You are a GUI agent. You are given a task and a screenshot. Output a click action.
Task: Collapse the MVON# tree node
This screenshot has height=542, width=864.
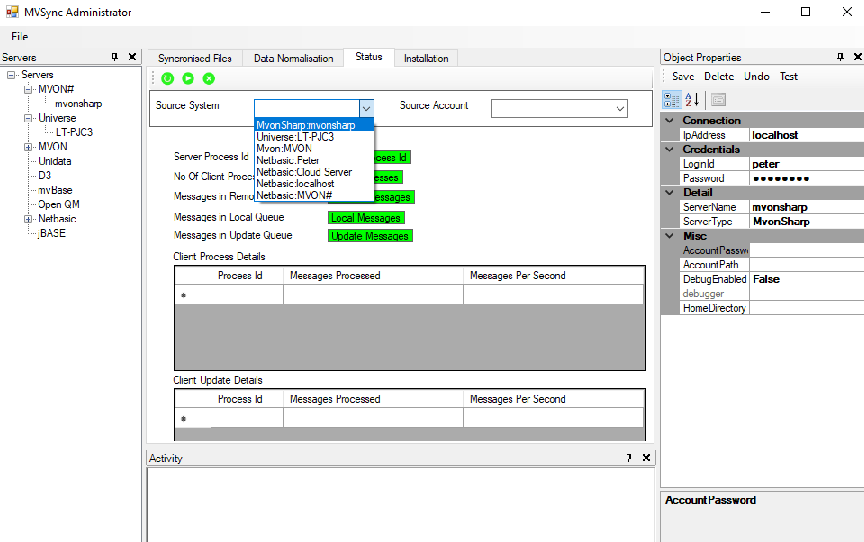coord(28,89)
